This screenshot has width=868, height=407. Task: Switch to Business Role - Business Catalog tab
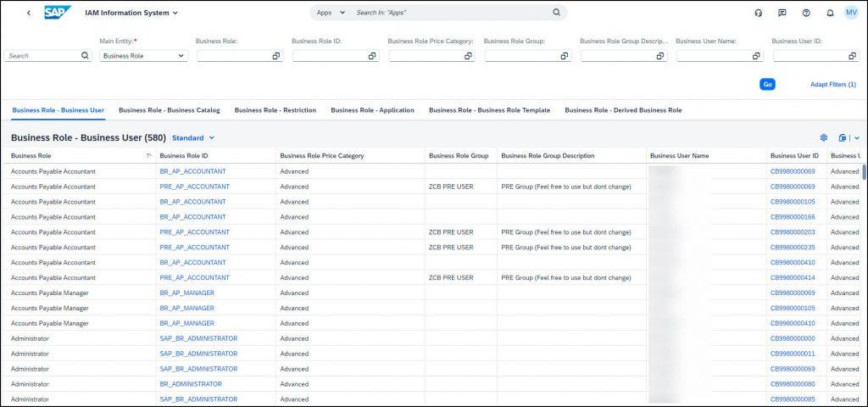[x=170, y=110]
